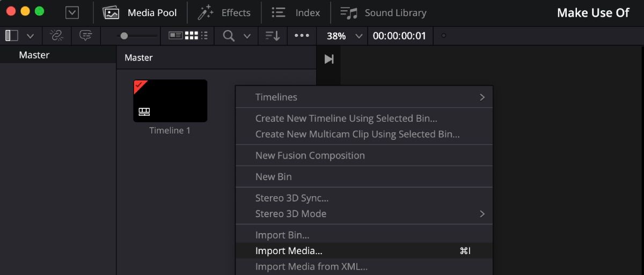The image size is (644, 275).
Task: Click the sort order icon
Action: 273,36
